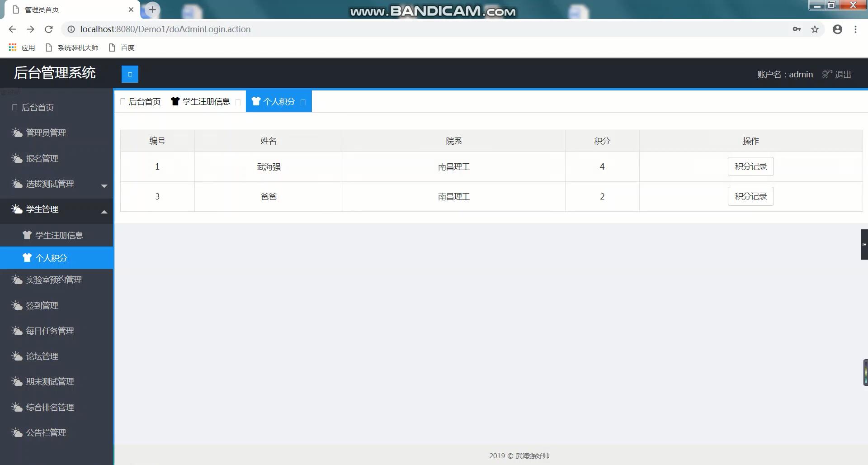Open a new browser tab
This screenshot has width=868, height=465.
coord(152,9)
